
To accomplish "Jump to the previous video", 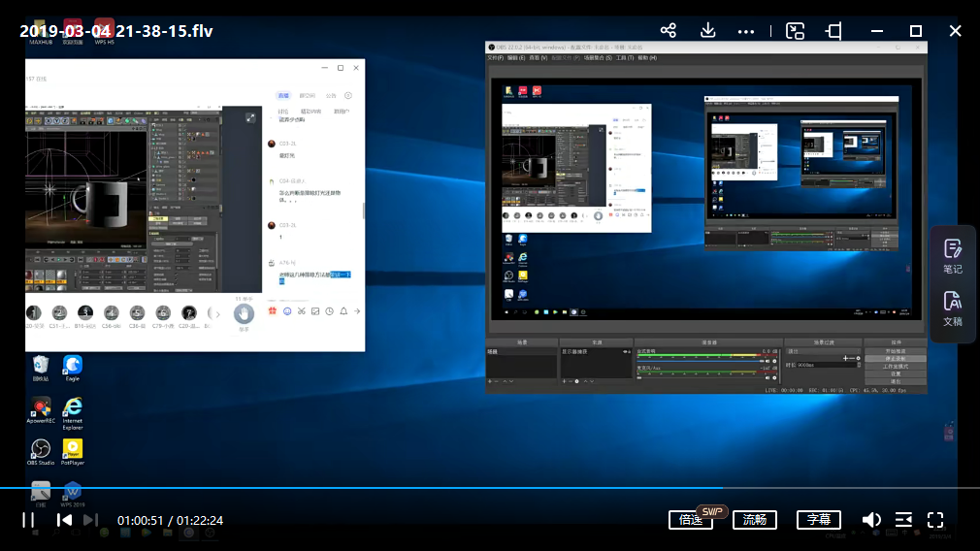I will point(64,520).
